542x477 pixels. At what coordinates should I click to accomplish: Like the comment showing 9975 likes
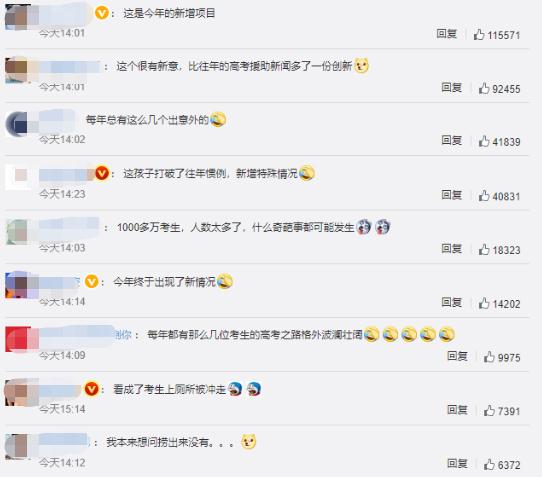coord(489,357)
